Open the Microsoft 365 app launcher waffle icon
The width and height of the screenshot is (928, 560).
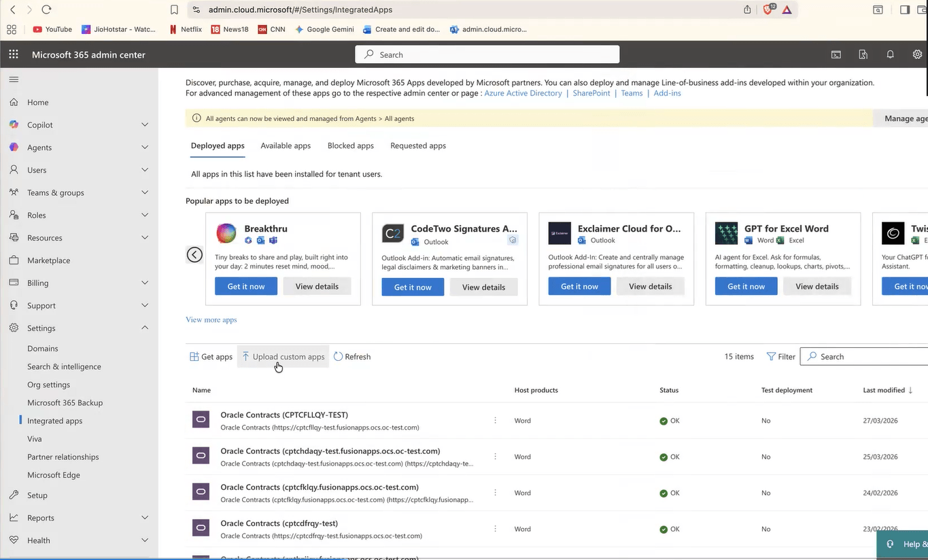(x=12, y=54)
